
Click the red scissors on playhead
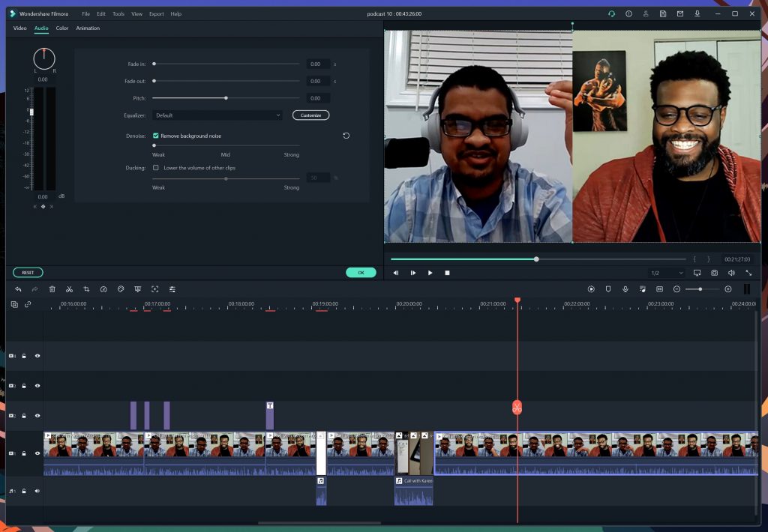(517, 407)
